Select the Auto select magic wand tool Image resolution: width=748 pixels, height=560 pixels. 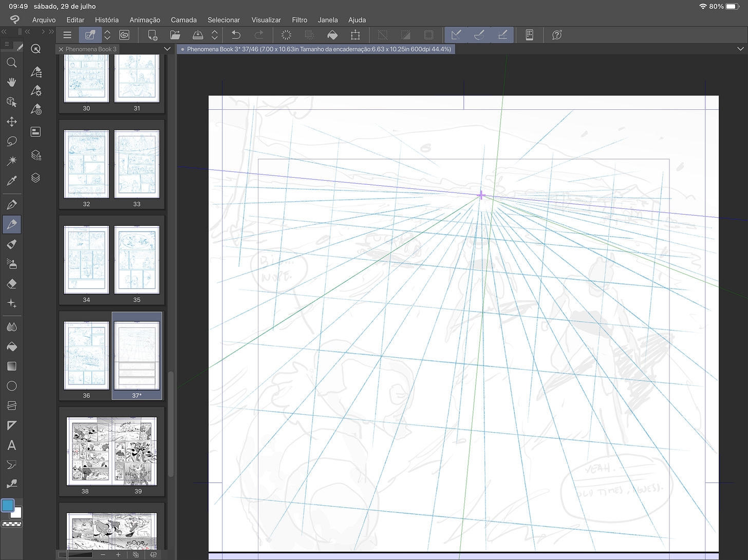point(11,161)
